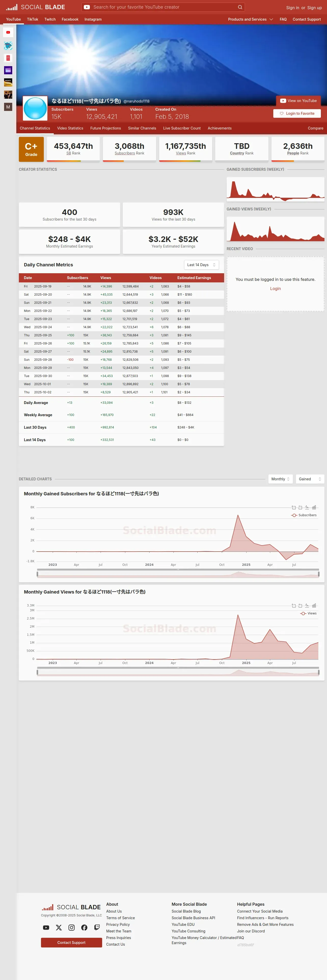327x980 pixels.
Task: Grab right range handle of Subscribers chart slider
Action: [x=319, y=574]
